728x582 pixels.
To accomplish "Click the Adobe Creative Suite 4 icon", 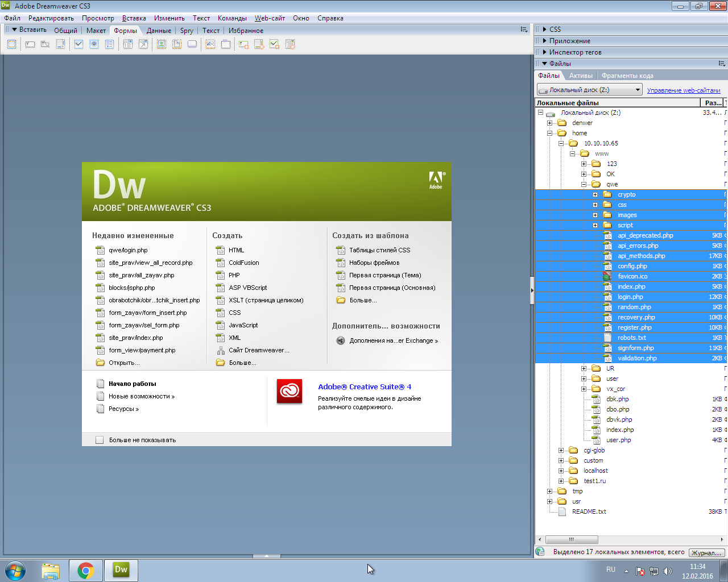I will click(289, 392).
